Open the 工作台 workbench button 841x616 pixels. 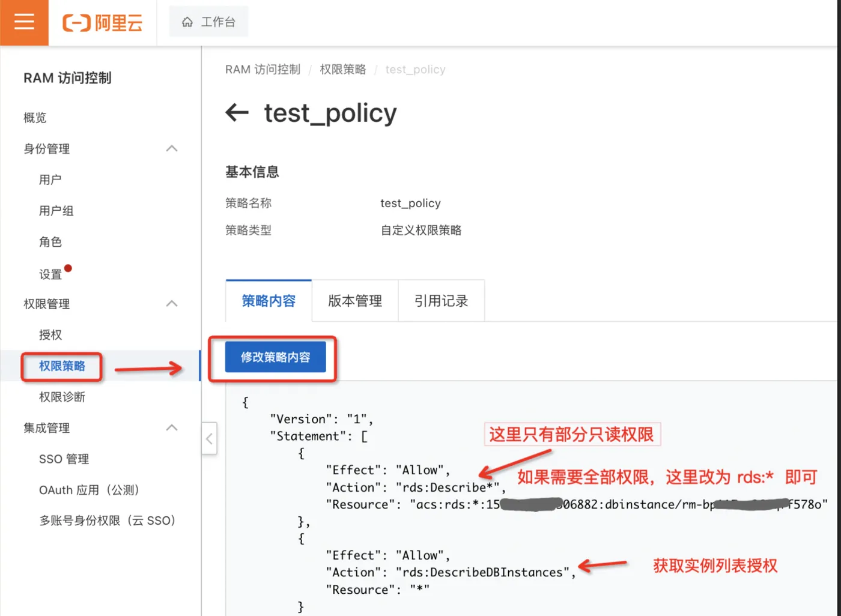[208, 22]
